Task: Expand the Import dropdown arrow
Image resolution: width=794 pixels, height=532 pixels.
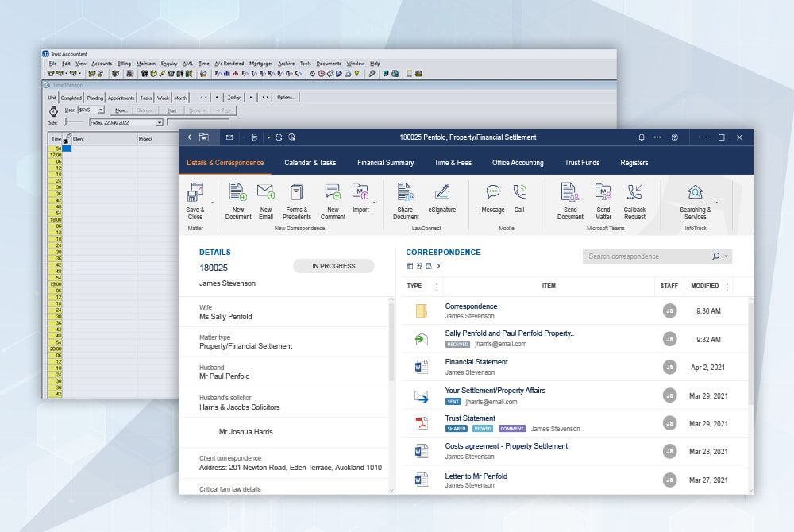Action: tap(374, 202)
